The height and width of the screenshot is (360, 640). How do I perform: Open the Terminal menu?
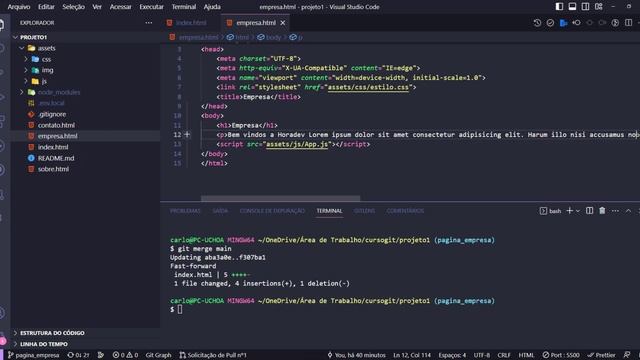[x=184, y=7]
